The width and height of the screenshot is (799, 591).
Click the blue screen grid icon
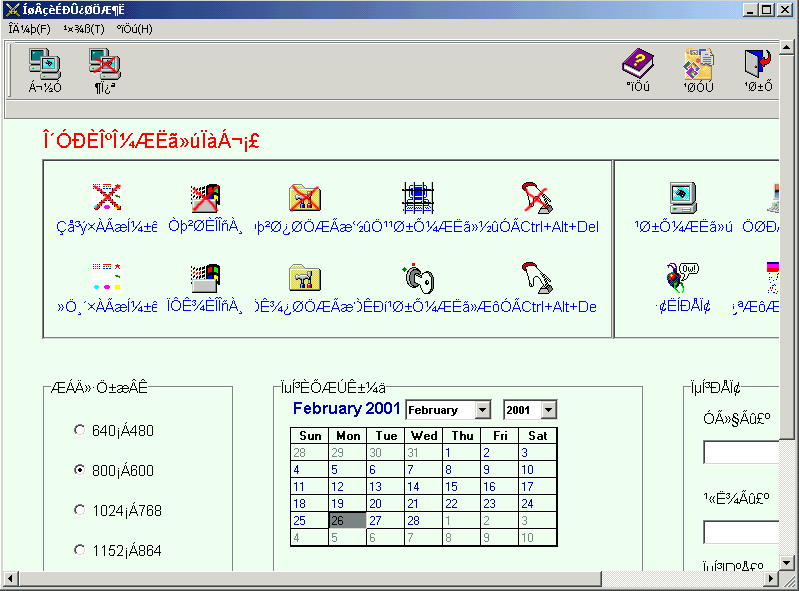[416, 198]
